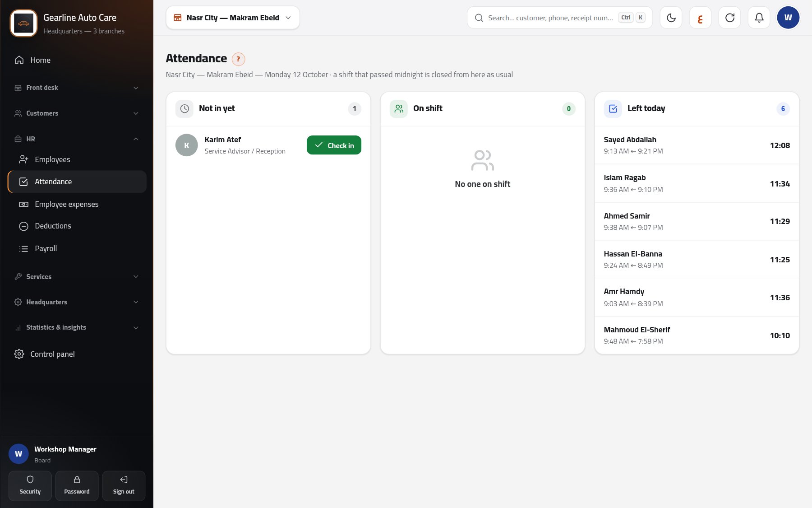Image resolution: width=812 pixels, height=508 pixels.
Task: Open the W user avatar menu
Action: click(788, 18)
